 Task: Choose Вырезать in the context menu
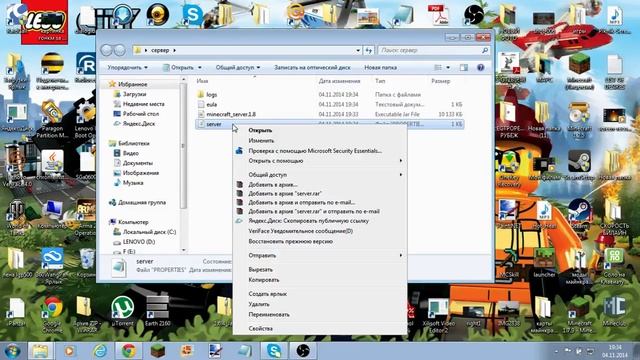tap(260, 269)
